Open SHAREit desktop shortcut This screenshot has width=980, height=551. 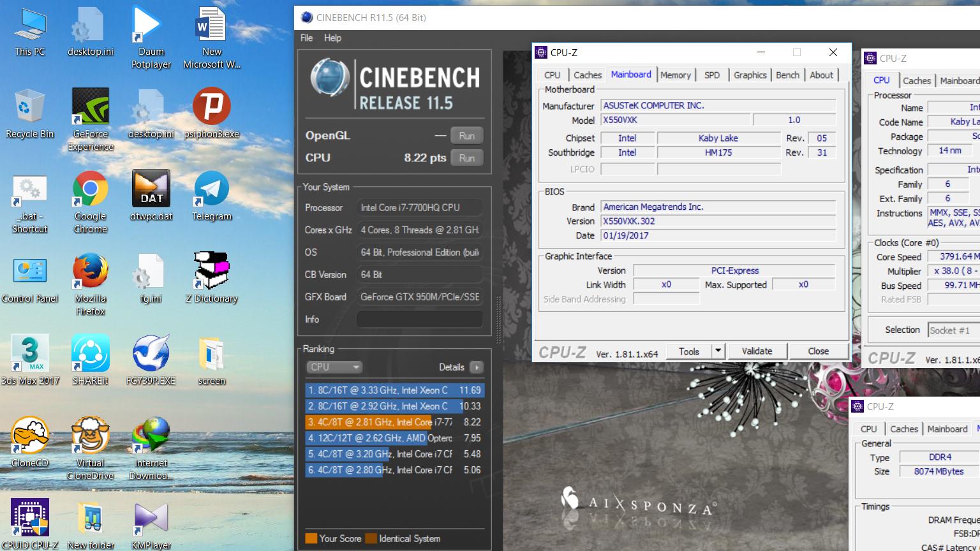(91, 361)
